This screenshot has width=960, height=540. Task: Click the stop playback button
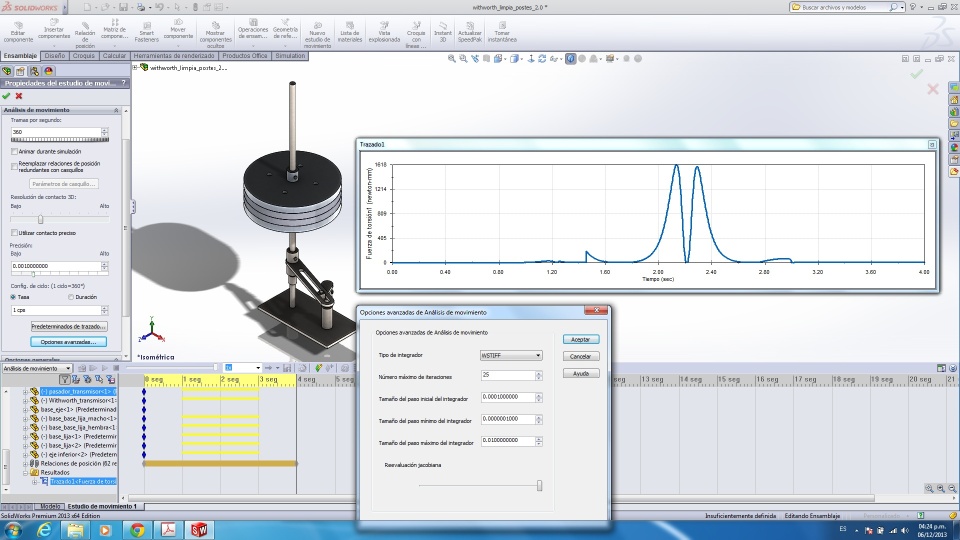pyautogui.click(x=116, y=368)
